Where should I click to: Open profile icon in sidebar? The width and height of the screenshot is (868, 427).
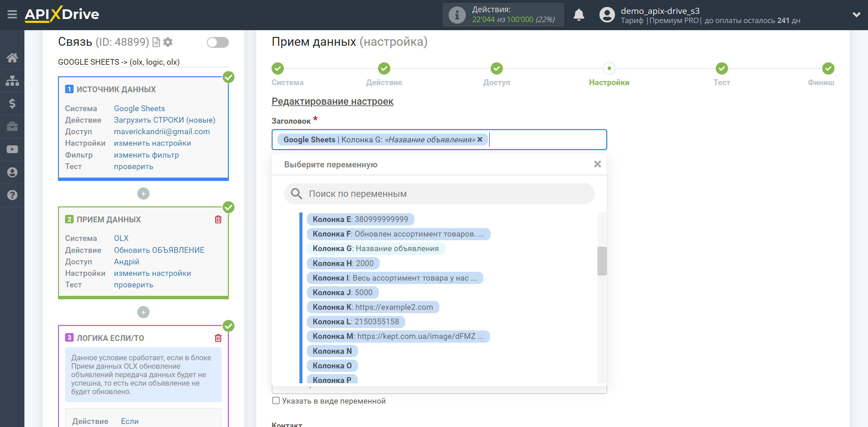coord(12,172)
